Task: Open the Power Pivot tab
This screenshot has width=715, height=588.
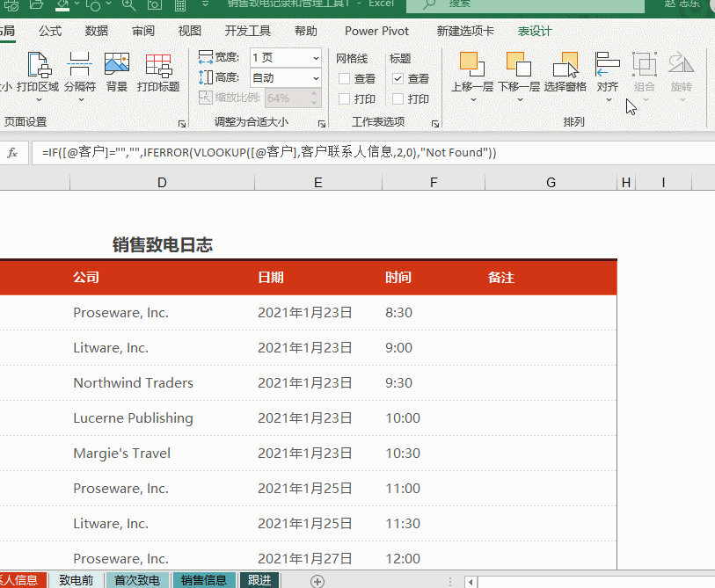Action: 376,31
